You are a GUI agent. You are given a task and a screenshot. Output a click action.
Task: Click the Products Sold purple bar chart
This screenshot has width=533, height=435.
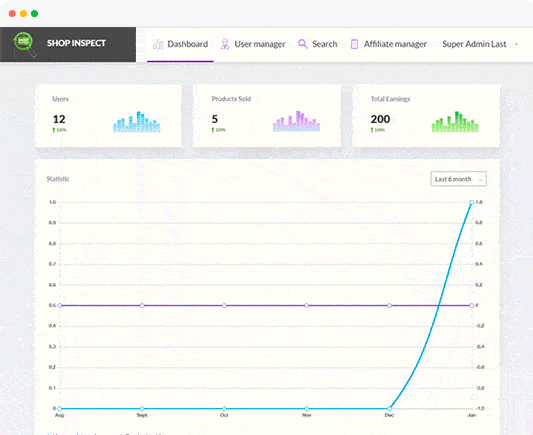coord(296,121)
